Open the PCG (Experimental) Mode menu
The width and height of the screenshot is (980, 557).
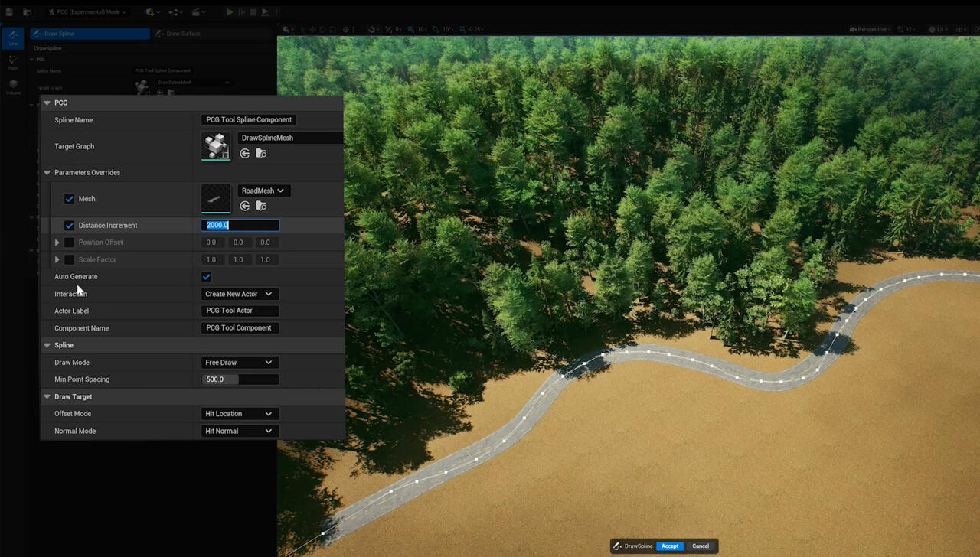[x=86, y=12]
